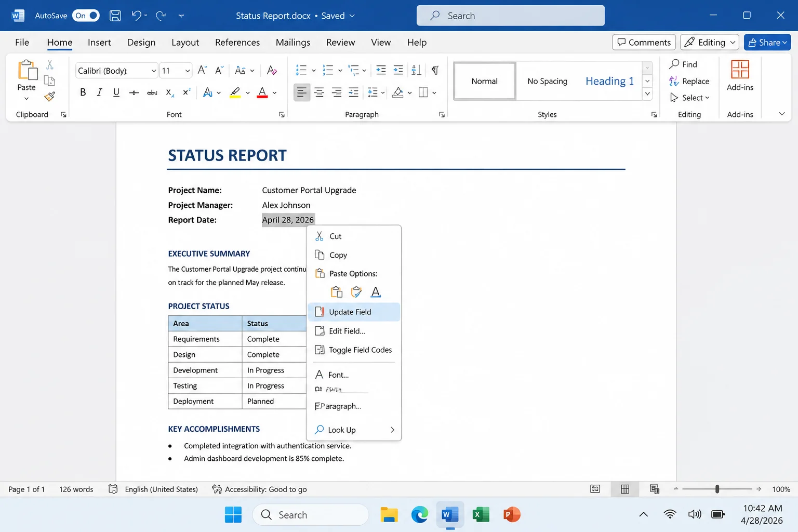798x532 pixels.
Task: Click the Merge Formatting paste icon
Action: (356, 292)
